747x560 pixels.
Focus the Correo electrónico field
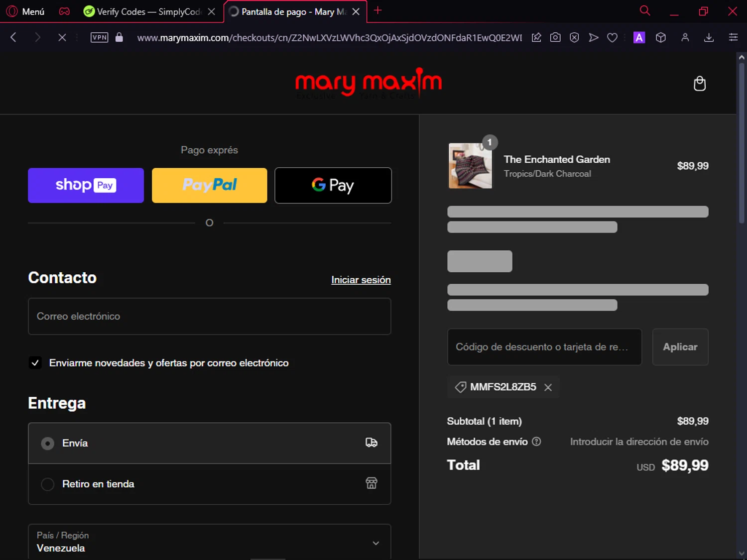(210, 317)
